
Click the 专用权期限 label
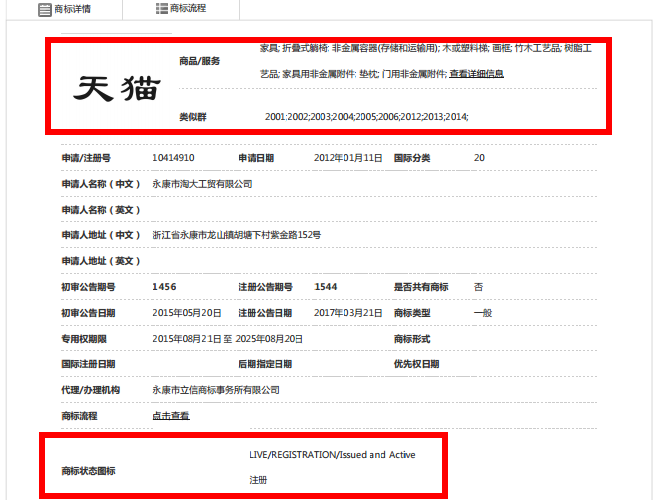point(84,339)
